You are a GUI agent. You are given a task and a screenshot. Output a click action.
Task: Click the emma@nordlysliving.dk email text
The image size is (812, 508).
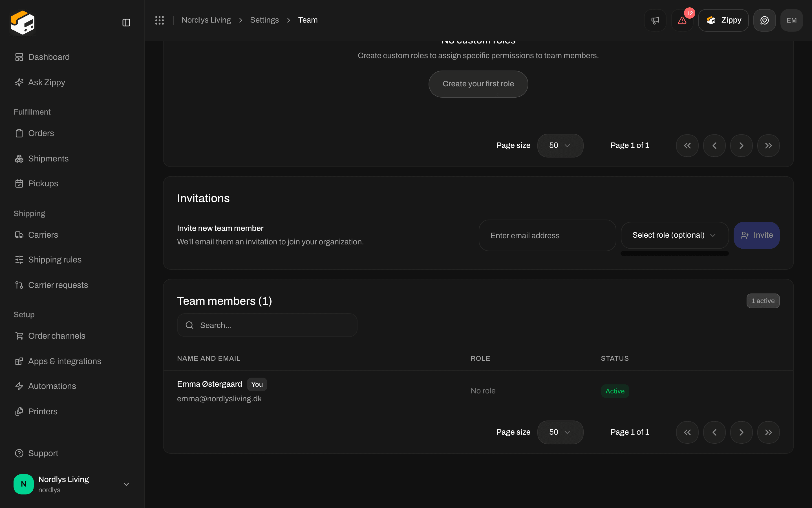click(219, 399)
